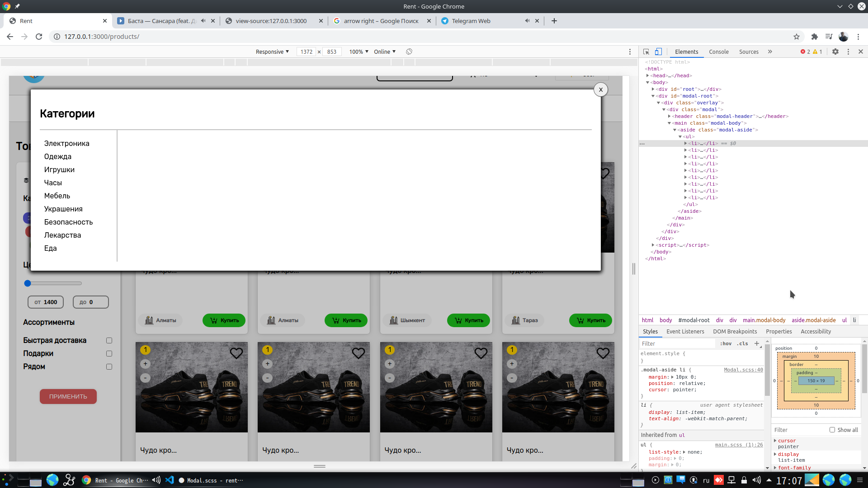Expand header modal-header node
This screenshot has width=868, height=488.
click(x=670, y=116)
